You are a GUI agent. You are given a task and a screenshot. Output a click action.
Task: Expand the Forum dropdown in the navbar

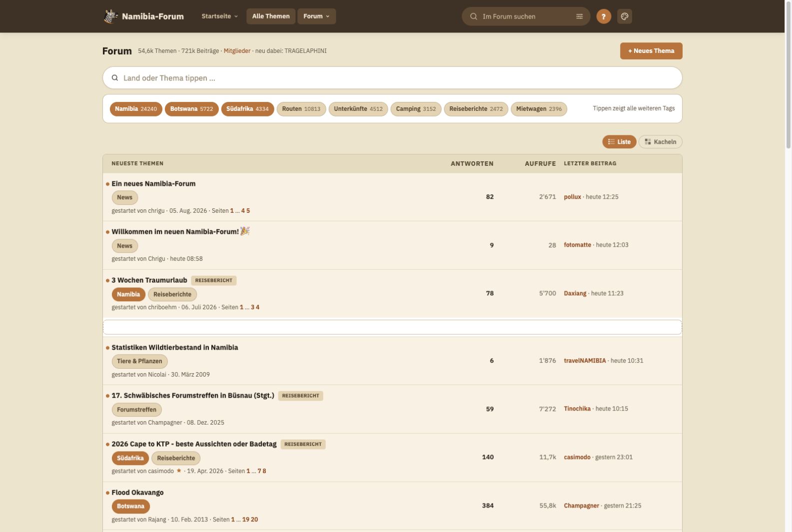coord(316,16)
